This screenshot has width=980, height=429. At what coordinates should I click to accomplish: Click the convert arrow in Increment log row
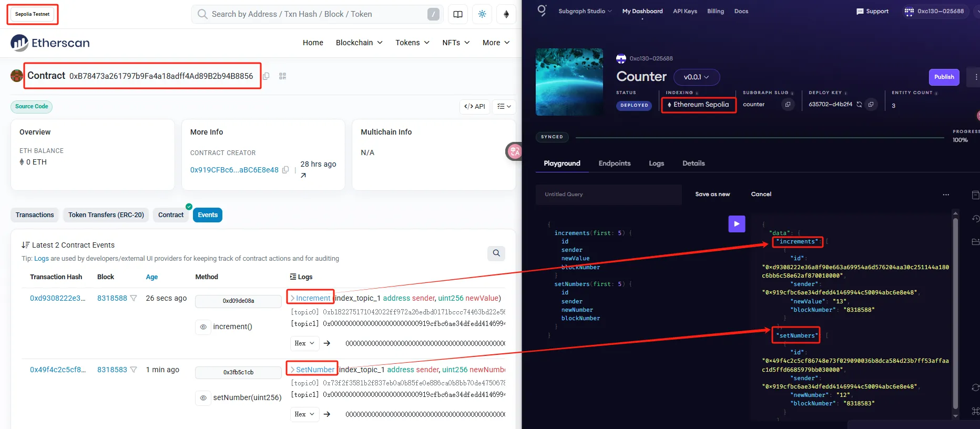[x=327, y=343]
